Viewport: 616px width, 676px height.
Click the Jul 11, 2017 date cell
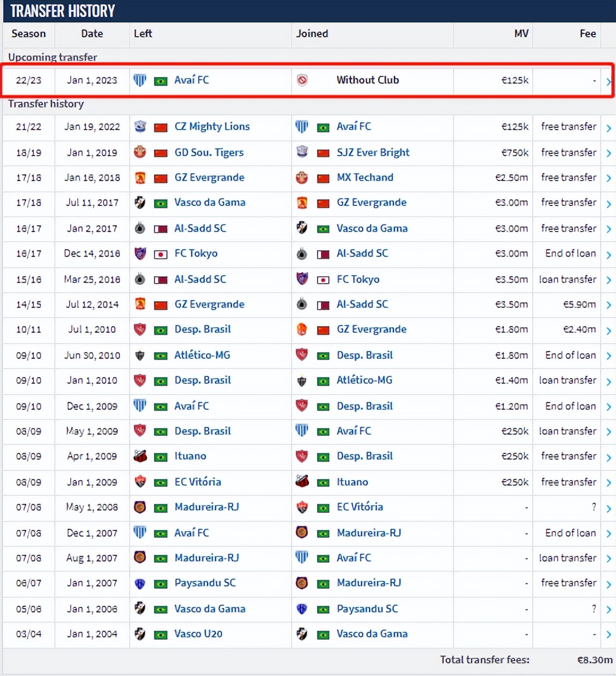pos(92,203)
